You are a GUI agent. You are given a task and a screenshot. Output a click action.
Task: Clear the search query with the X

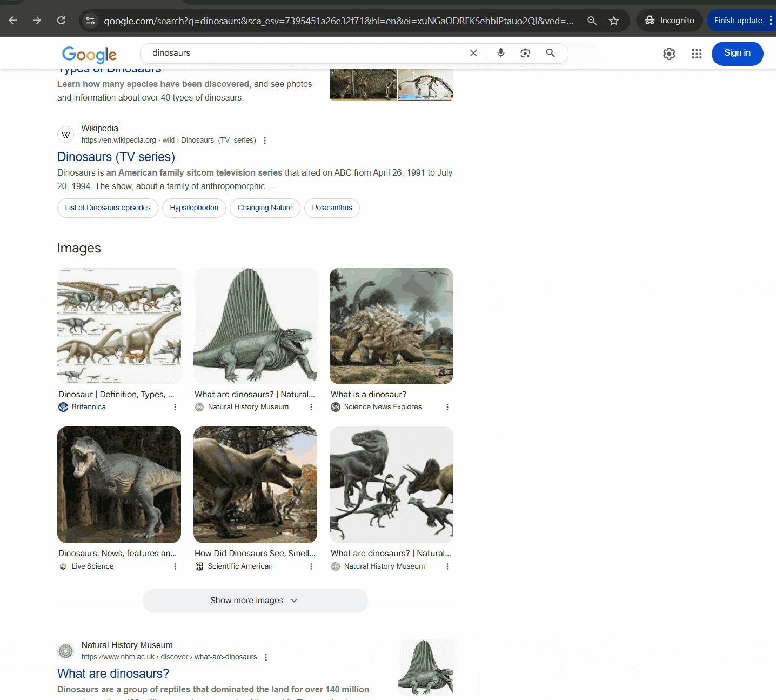point(473,53)
